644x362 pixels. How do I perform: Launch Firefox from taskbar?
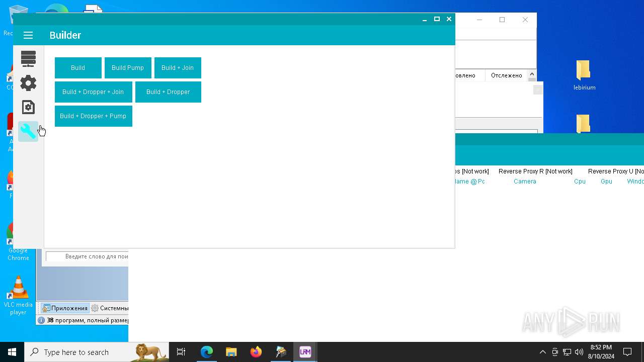point(256,352)
